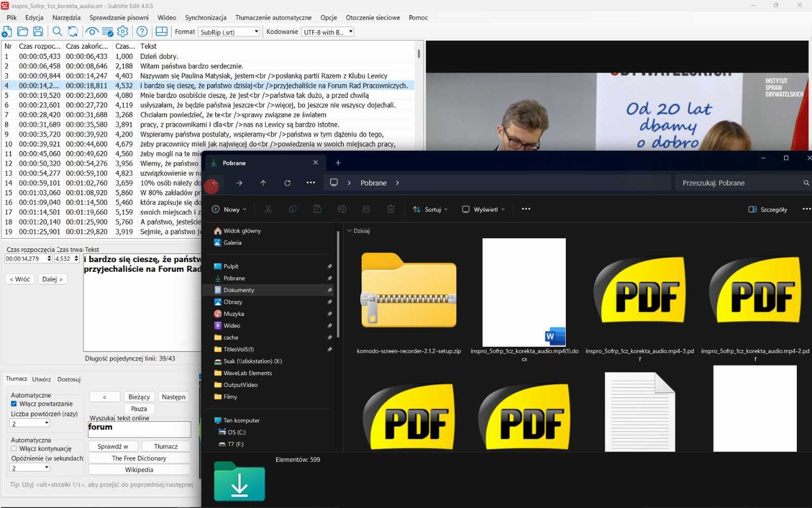Viewport: 812px width, 508px height.
Task: Collapse the Dzisiaj group
Action: (349, 231)
